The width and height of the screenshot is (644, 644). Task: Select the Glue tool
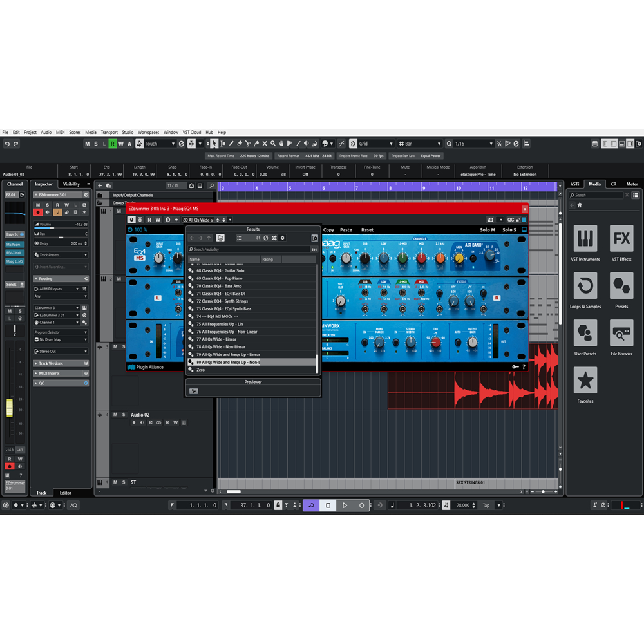[x=256, y=144]
